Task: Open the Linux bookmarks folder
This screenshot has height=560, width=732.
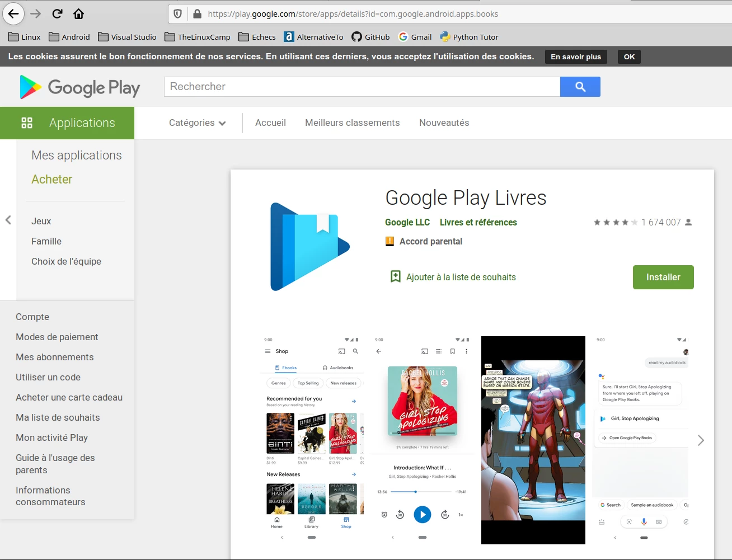Action: pyautogui.click(x=25, y=37)
